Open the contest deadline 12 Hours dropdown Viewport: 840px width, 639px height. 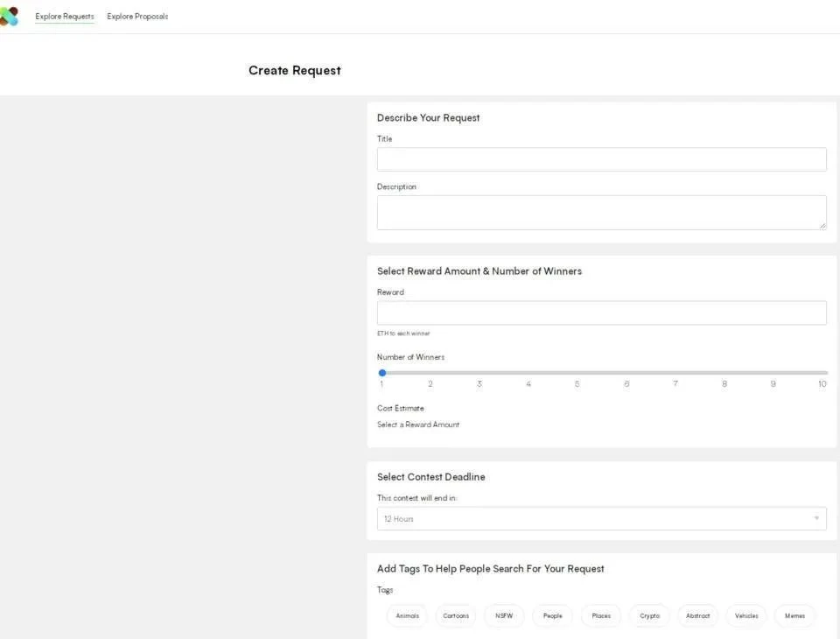coord(601,519)
